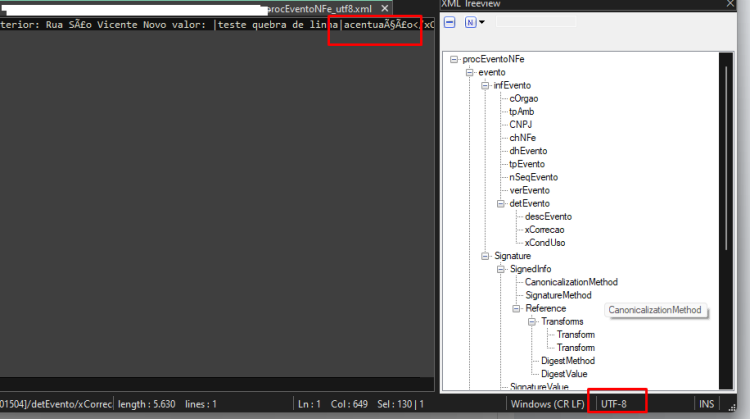Screen dimensions: 750x419
Task: Select the SignedInfo tree label
Action: coord(530,269)
